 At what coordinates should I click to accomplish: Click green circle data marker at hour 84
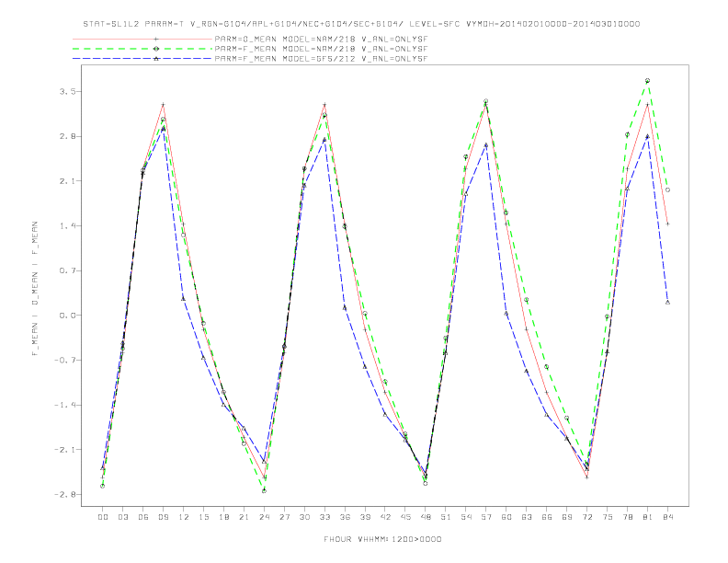(667, 190)
